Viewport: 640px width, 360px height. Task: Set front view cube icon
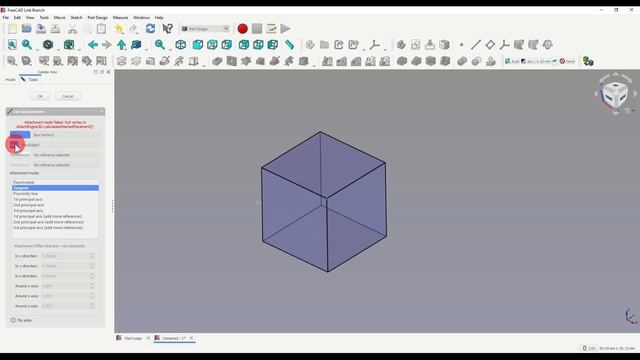[198, 44]
